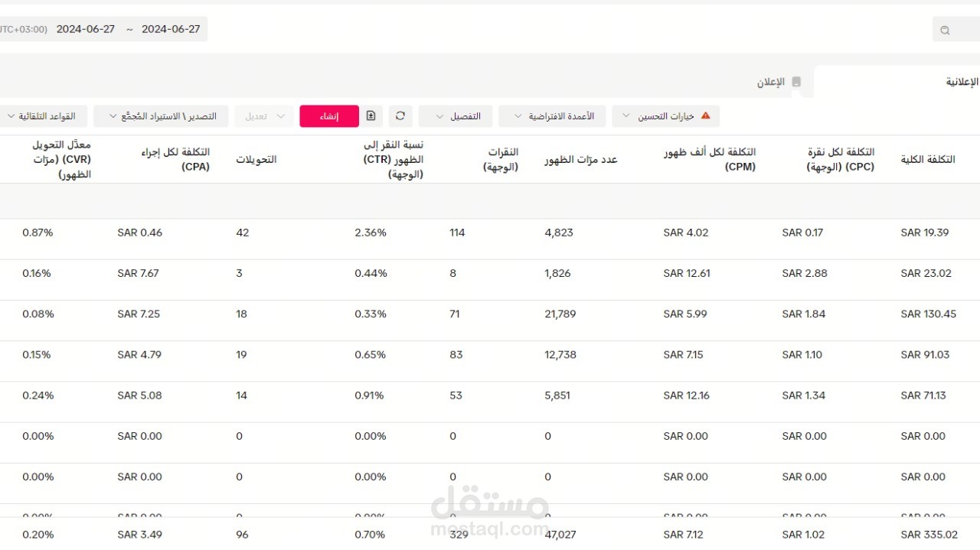Click total cost cell SAR 19.39
This screenshot has width=980, height=550.
925,233
